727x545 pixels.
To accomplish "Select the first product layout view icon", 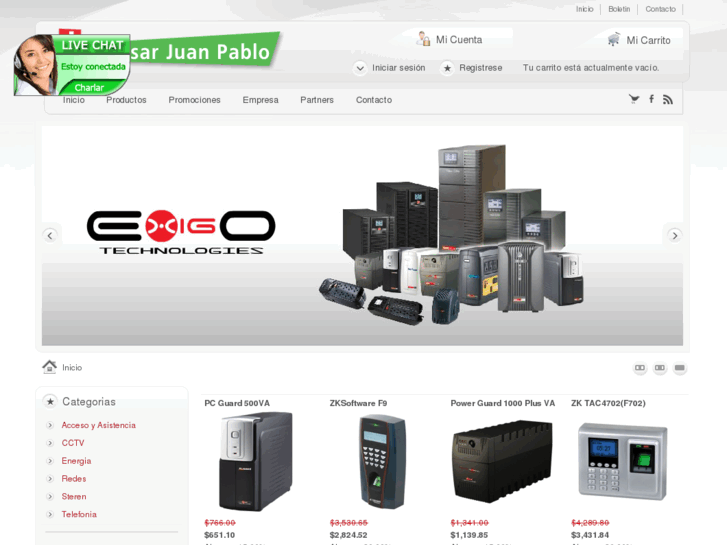I will (640, 368).
